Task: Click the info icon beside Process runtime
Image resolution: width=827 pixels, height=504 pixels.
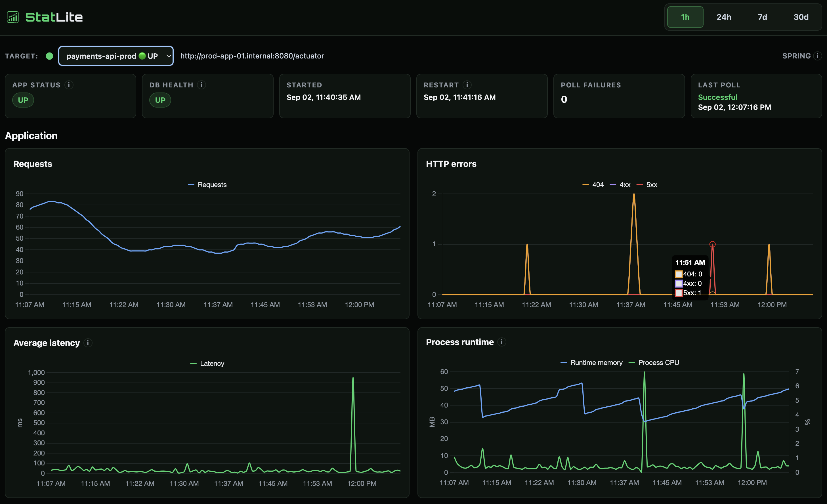Action: pos(501,342)
